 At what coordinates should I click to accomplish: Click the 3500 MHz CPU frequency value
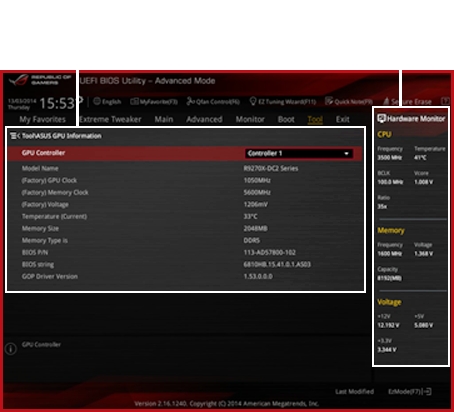390,157
